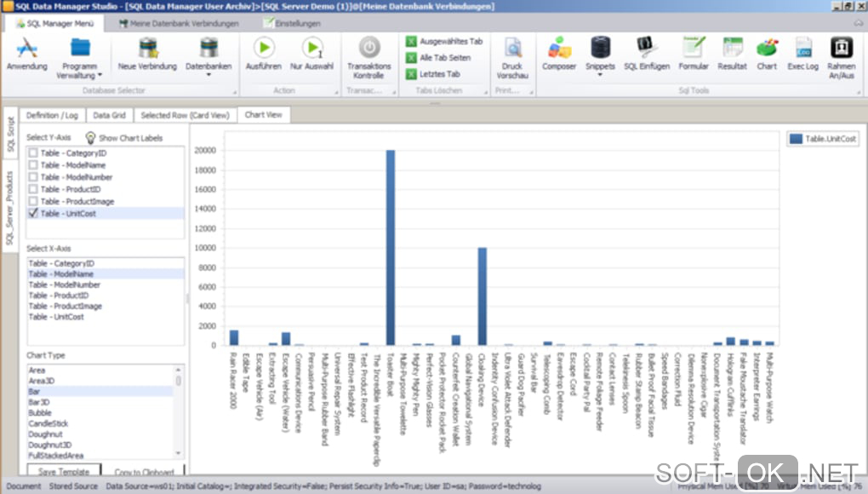This screenshot has width=868, height=494.
Task: Expand the Snippets dropdown arrow
Action: pyautogui.click(x=600, y=75)
